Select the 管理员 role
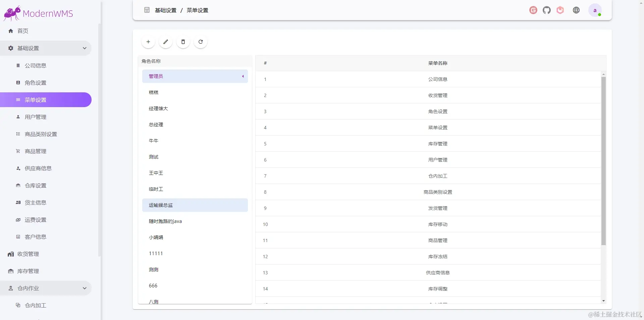The width and height of the screenshot is (644, 320). click(x=195, y=76)
